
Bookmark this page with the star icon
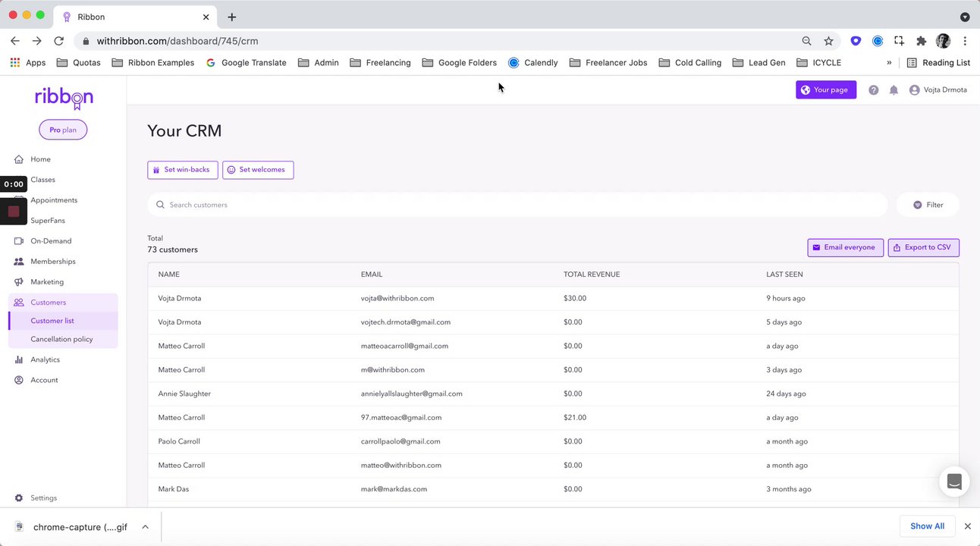828,41
